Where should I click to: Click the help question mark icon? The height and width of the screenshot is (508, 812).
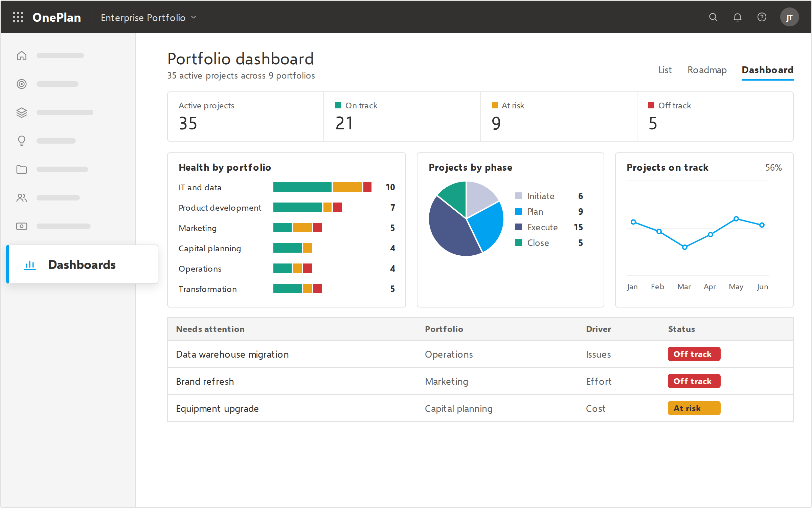coord(762,17)
